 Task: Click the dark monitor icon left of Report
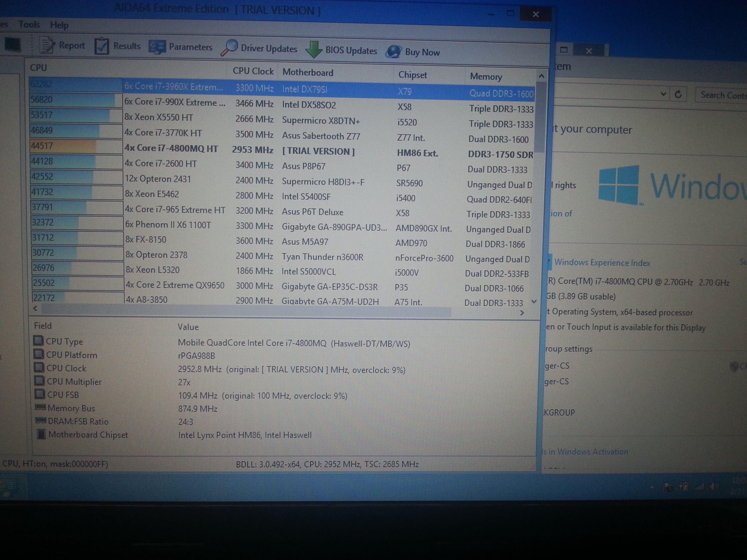pyautogui.click(x=13, y=45)
